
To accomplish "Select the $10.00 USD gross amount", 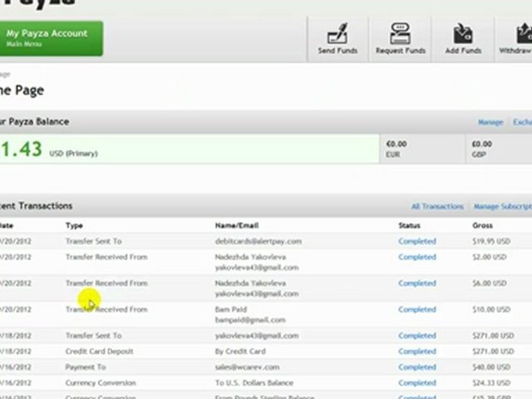I will click(x=492, y=309).
